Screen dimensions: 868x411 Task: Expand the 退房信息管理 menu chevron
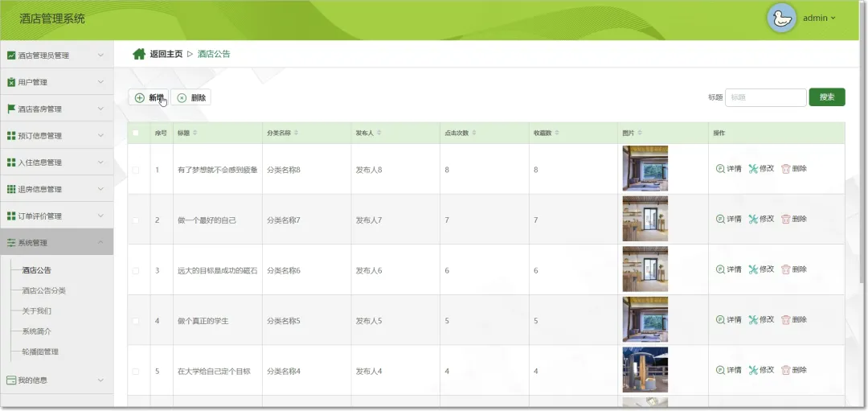pos(100,188)
